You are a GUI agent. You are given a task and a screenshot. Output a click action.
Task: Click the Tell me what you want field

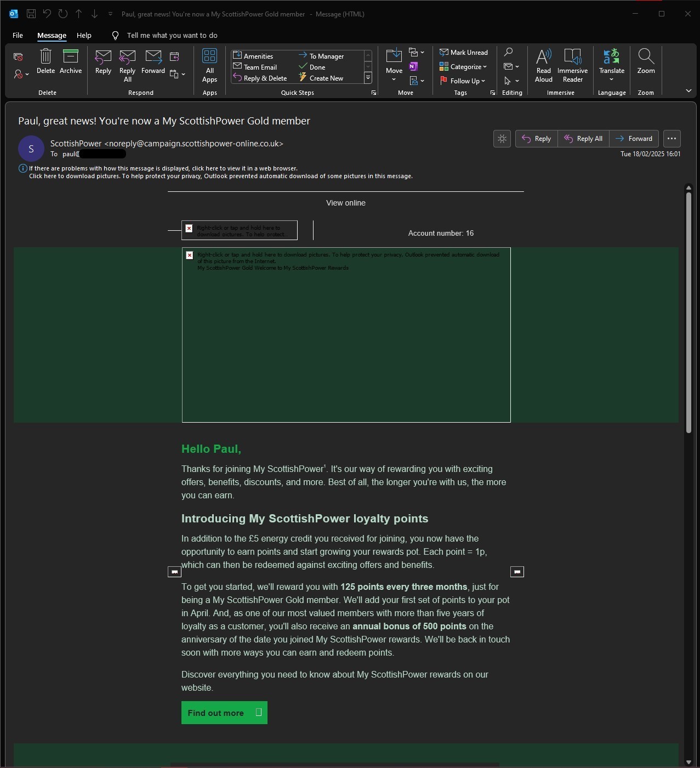(x=172, y=36)
